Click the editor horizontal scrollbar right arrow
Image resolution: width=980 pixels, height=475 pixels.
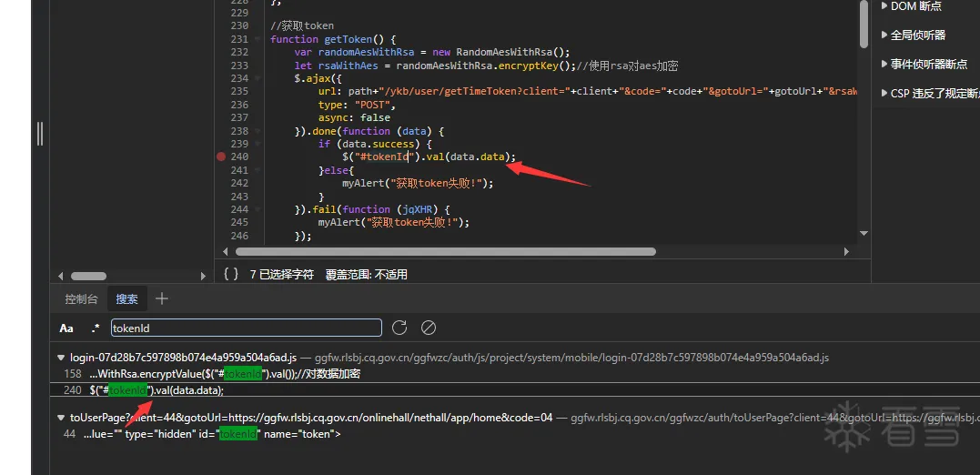pyautogui.click(x=846, y=252)
